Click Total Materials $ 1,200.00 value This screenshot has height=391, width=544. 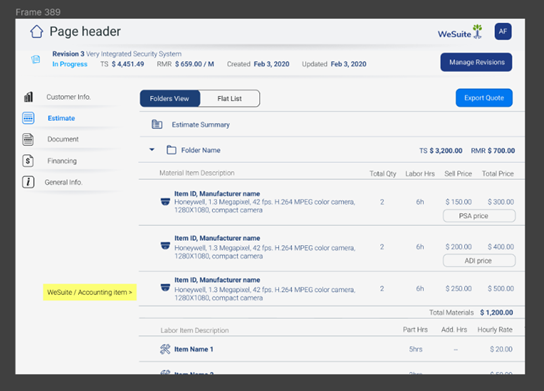tap(496, 312)
